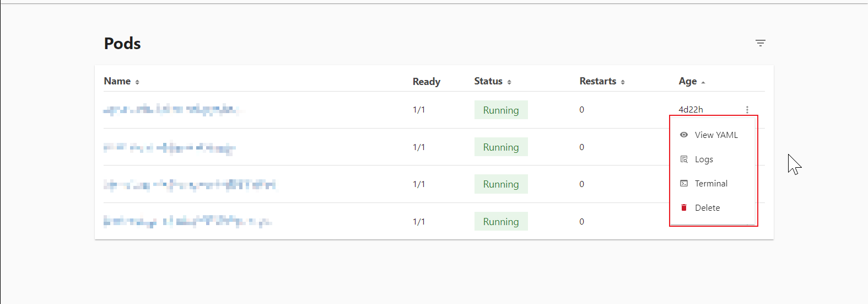Click the filter icon above the Pods table
The width and height of the screenshot is (868, 304).
(761, 43)
